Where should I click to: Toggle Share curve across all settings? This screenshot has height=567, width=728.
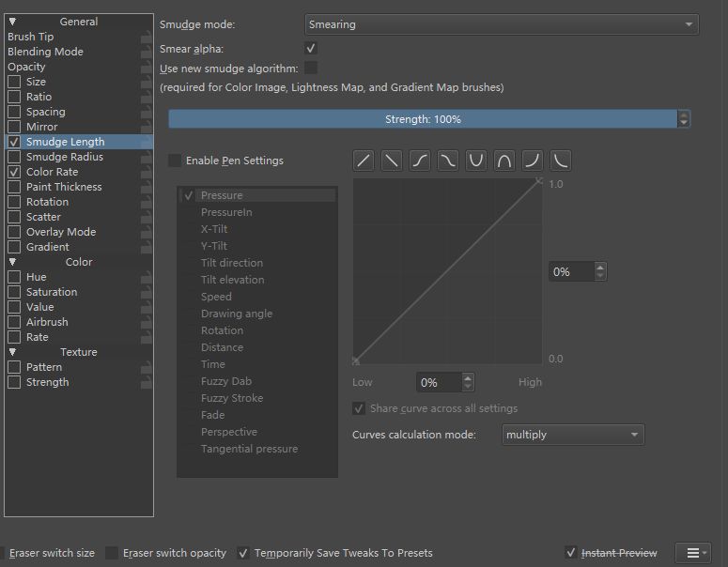tap(359, 408)
